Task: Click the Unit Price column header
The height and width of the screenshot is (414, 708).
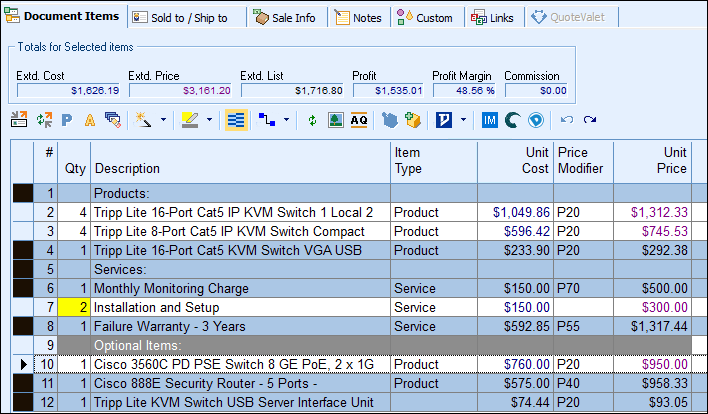Action: (x=652, y=161)
